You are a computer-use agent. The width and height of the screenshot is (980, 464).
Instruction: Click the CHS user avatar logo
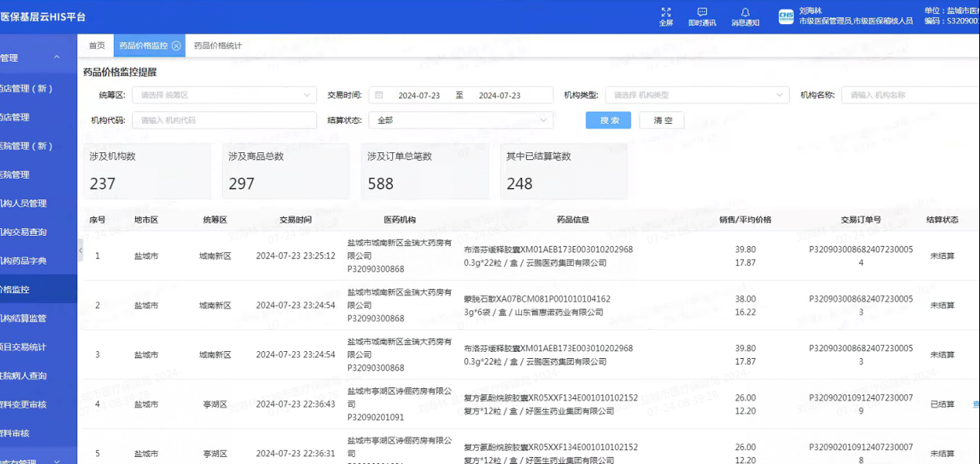point(786,16)
